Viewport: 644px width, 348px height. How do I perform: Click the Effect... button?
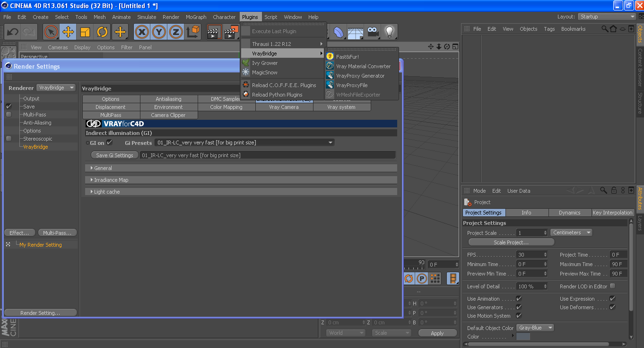point(20,233)
